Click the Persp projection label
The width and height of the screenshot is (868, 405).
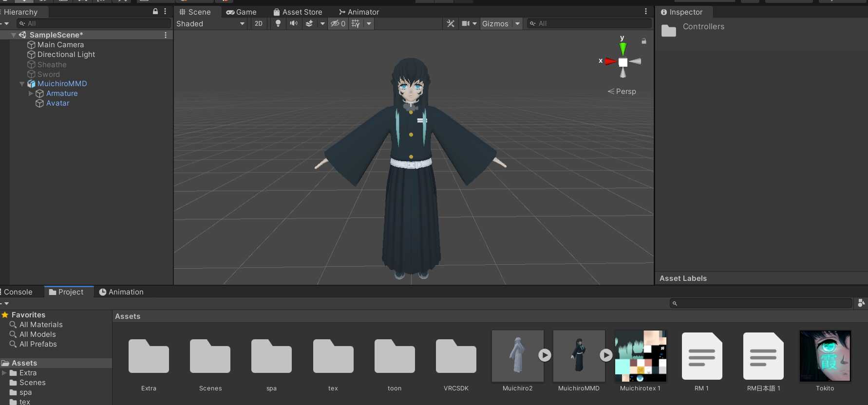(625, 92)
